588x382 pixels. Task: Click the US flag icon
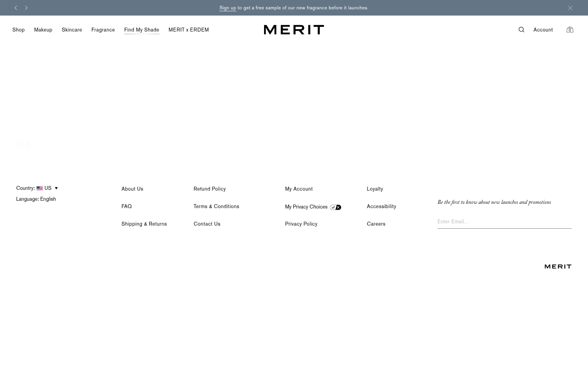[x=40, y=188]
